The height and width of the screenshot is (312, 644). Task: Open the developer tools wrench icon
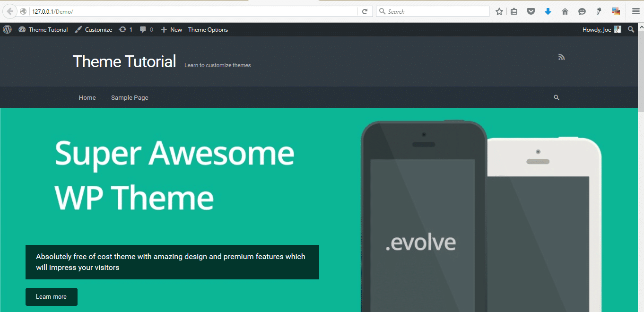tap(599, 11)
